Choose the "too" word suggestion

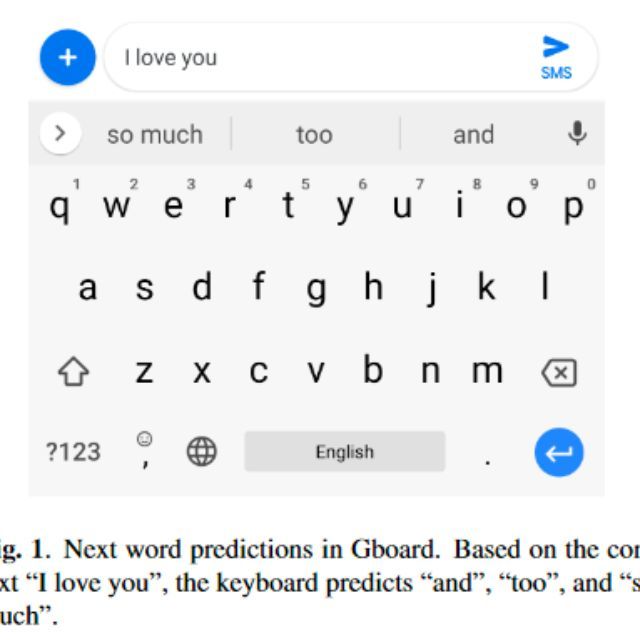(x=314, y=134)
